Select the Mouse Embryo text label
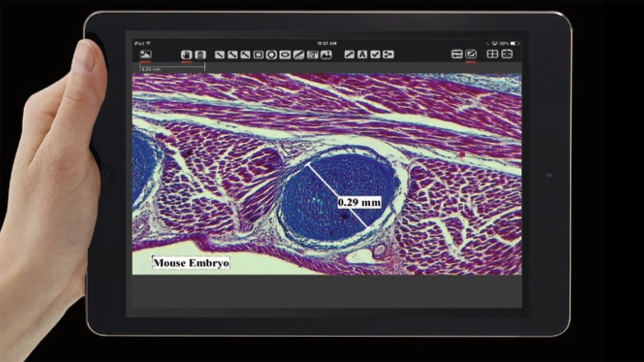The height and width of the screenshot is (362, 644). tap(191, 263)
